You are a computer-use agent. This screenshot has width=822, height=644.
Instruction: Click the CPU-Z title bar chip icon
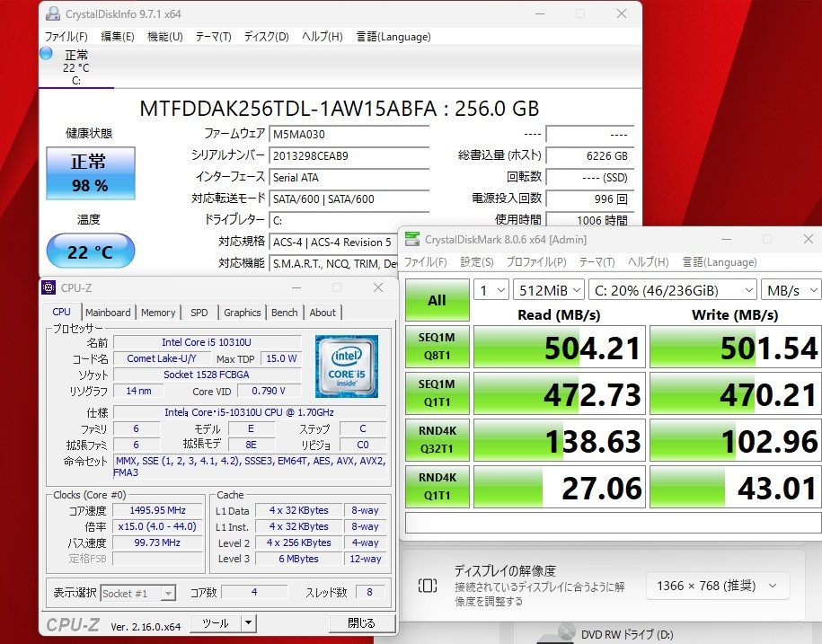[x=49, y=287]
